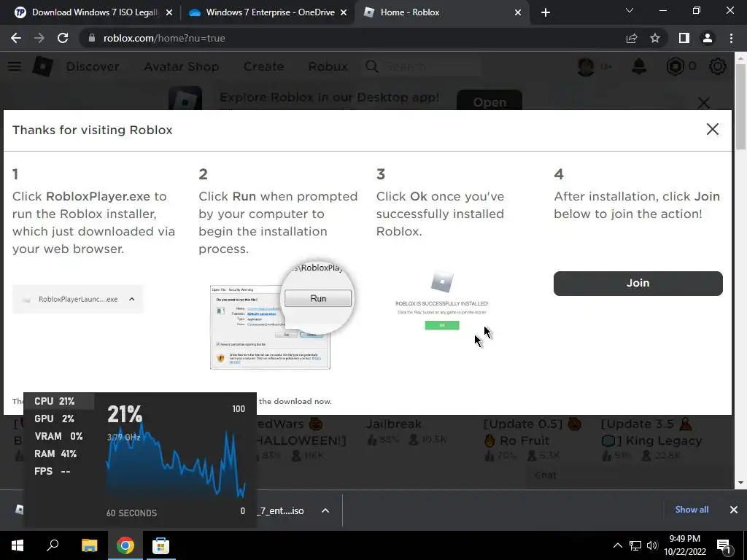This screenshot has width=747, height=560.
Task: Click the 7_ent....iso download item
Action: (x=281, y=510)
